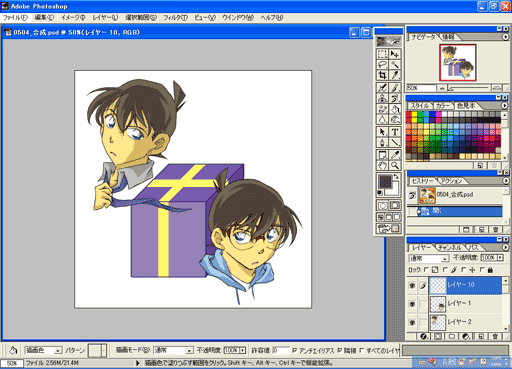
Task: Hide layer レイヤー 2 with eye icon
Action: (412, 322)
